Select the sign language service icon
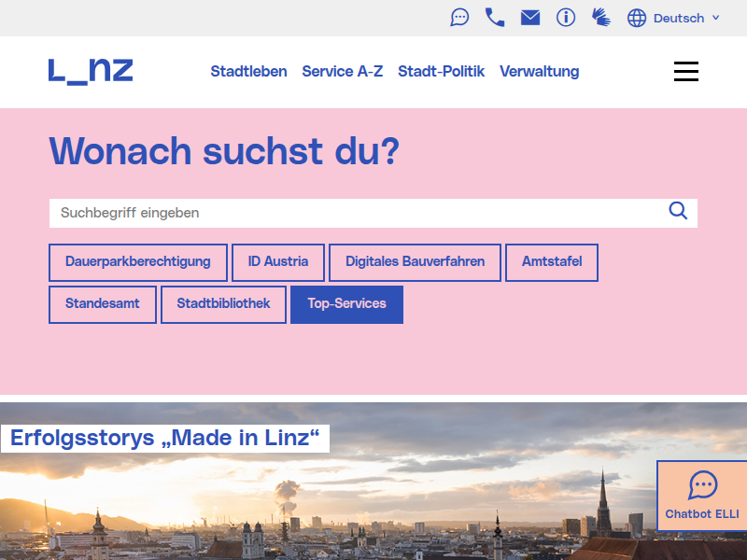Image resolution: width=747 pixels, height=560 pixels. [601, 17]
